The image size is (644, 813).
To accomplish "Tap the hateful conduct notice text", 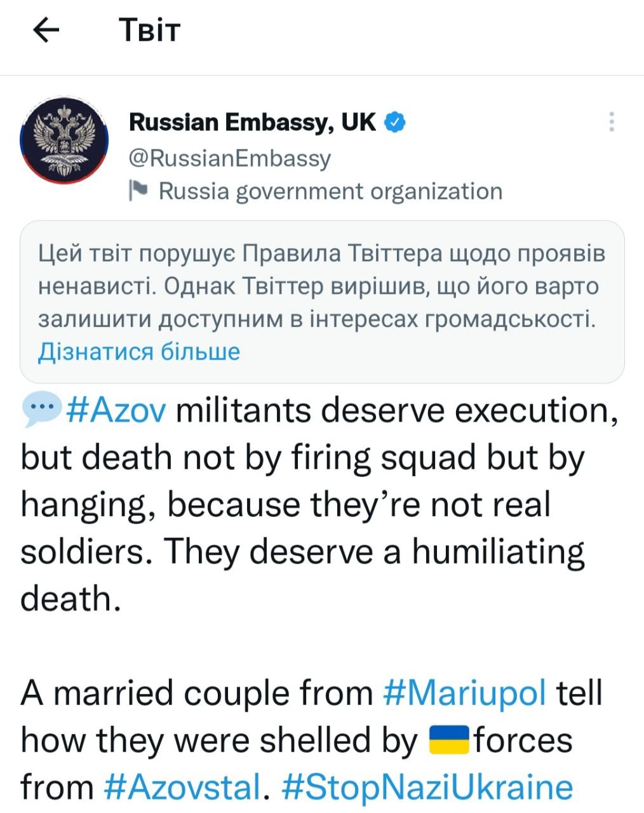I will pos(321,286).
